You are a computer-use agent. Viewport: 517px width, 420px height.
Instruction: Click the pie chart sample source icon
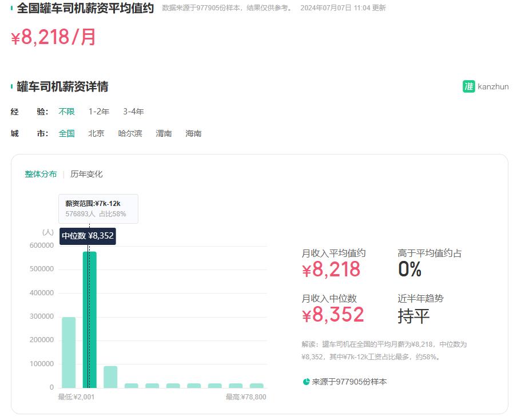pos(306,382)
